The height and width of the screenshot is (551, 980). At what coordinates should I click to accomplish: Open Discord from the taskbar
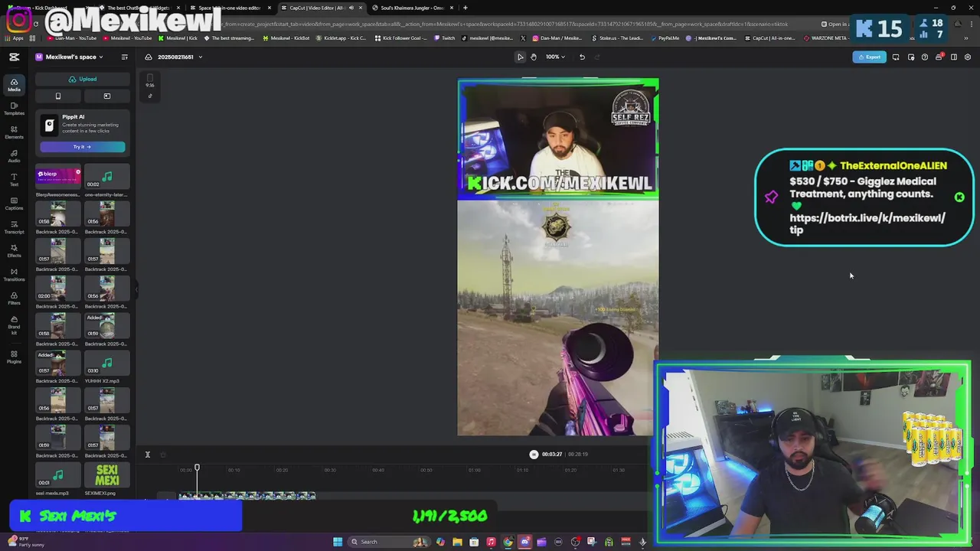pyautogui.click(x=524, y=542)
